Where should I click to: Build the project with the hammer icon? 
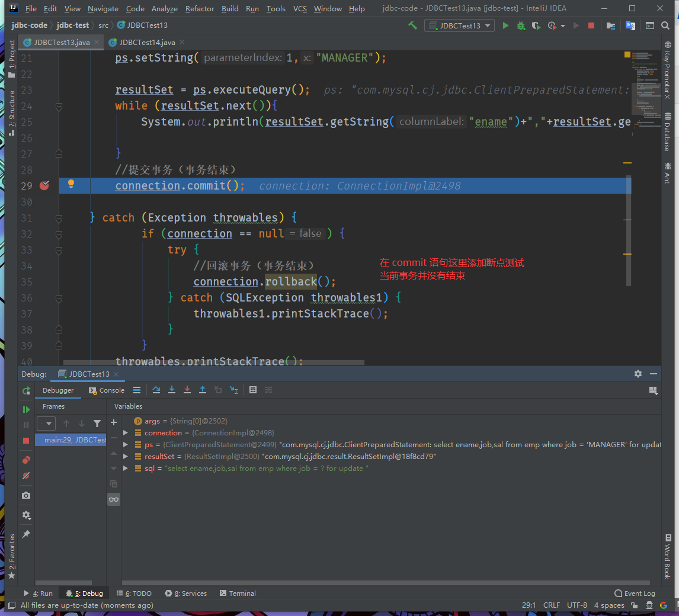(x=413, y=25)
